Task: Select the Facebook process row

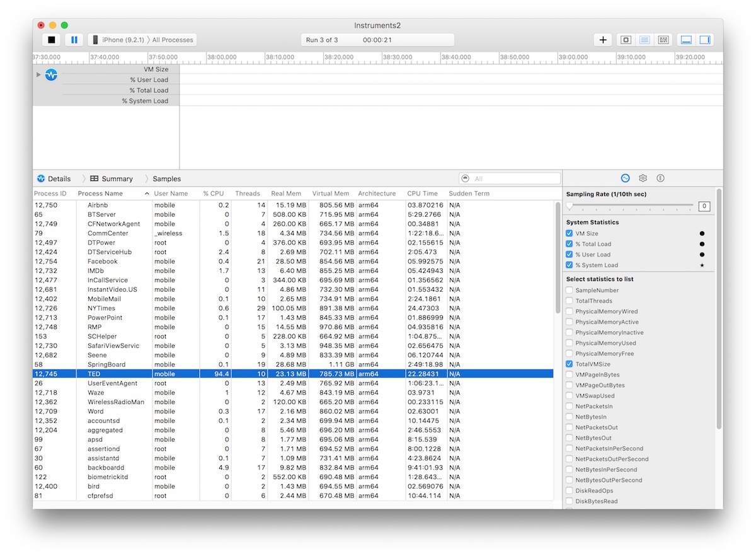Action: 293,262
